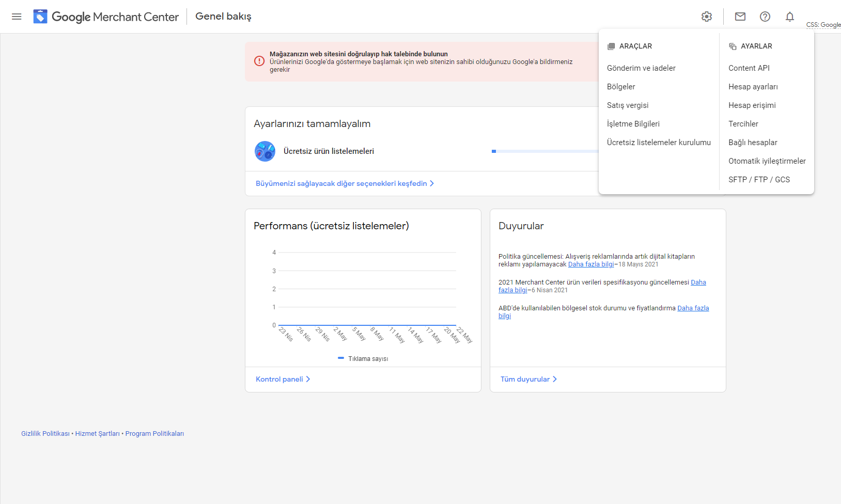This screenshot has height=504, width=841.
Task: Open the Tüm duyurular link
Action: (528, 379)
